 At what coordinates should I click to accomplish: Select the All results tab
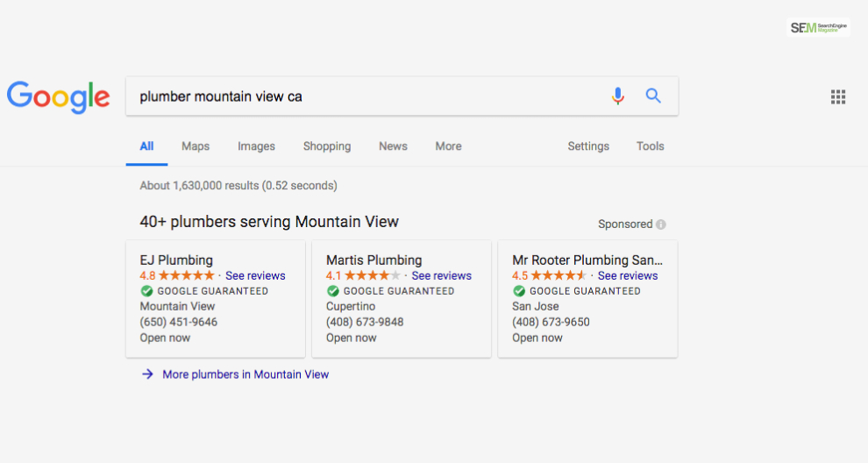[146, 146]
